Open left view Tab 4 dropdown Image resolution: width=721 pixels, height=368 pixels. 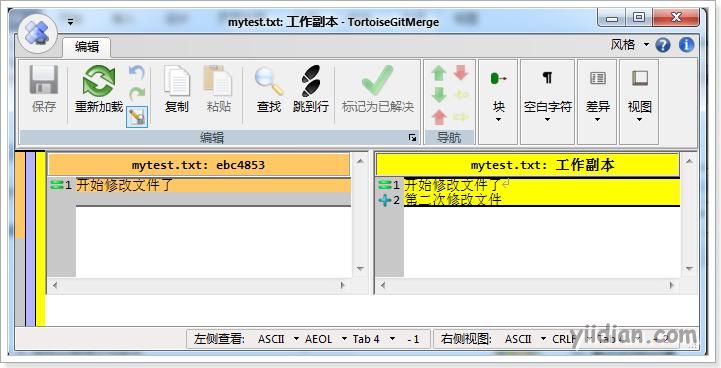pyautogui.click(x=373, y=339)
